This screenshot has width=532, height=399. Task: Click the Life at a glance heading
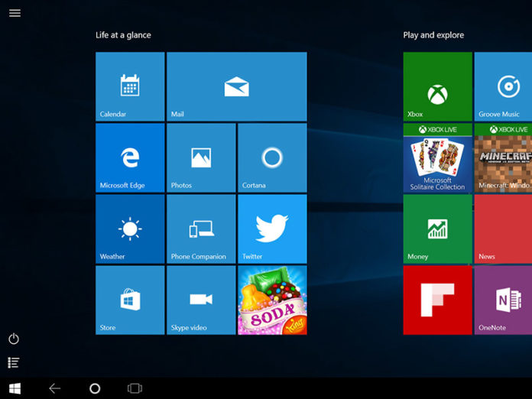coord(123,35)
